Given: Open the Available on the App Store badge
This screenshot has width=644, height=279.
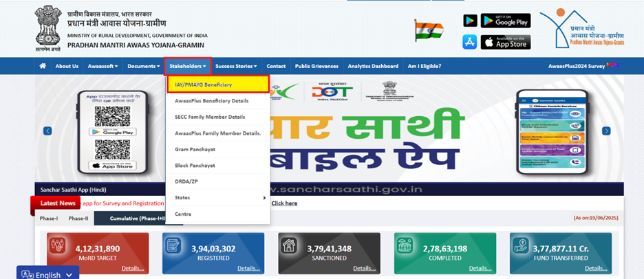Looking at the screenshot, I should click(506, 42).
